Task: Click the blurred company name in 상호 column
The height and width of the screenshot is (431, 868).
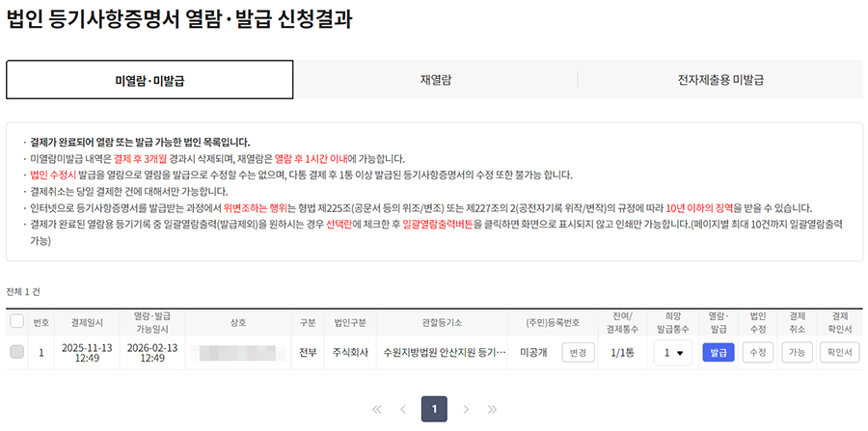Action: (x=237, y=354)
